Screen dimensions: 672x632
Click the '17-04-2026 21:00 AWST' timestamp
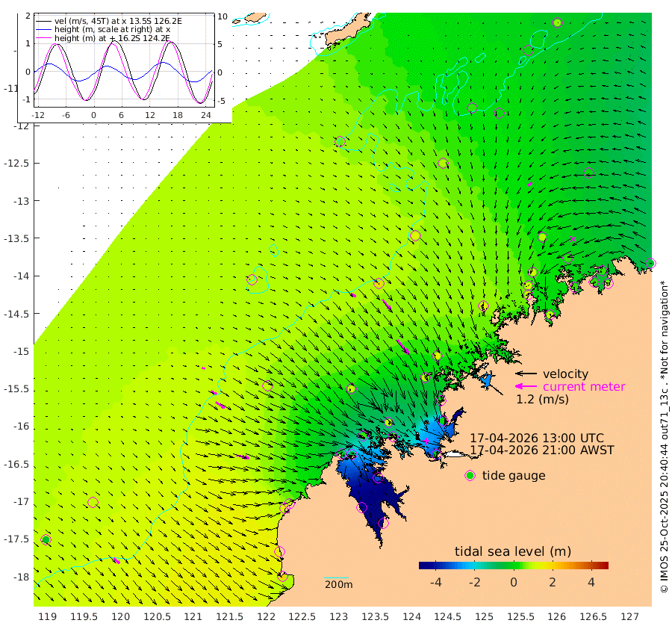pyautogui.click(x=542, y=450)
